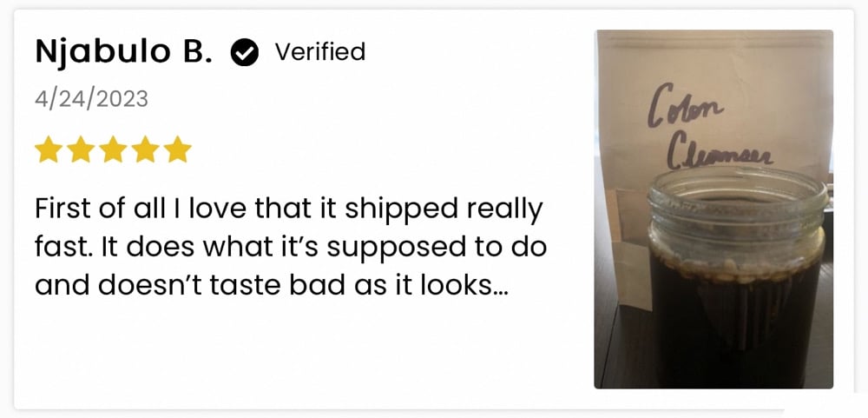Click the black Verified checkmark badge
The height and width of the screenshot is (418, 868).
point(246,53)
